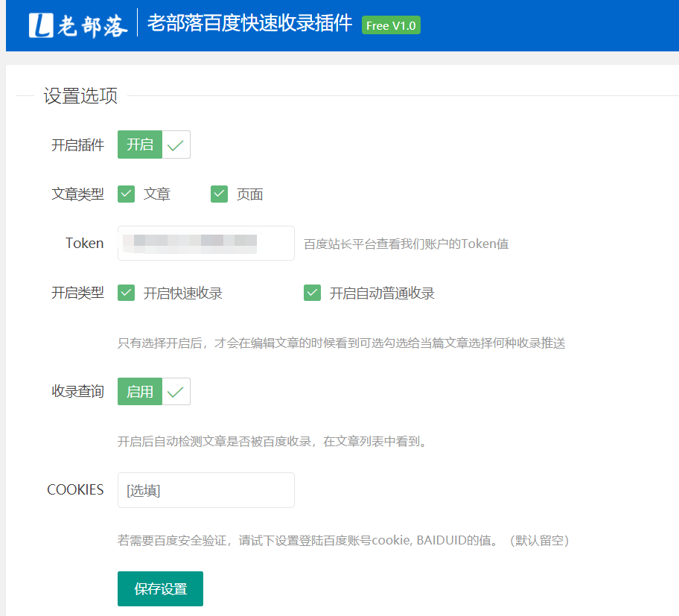Click the COOKIES input field
The height and width of the screenshot is (616, 679).
[x=206, y=490]
